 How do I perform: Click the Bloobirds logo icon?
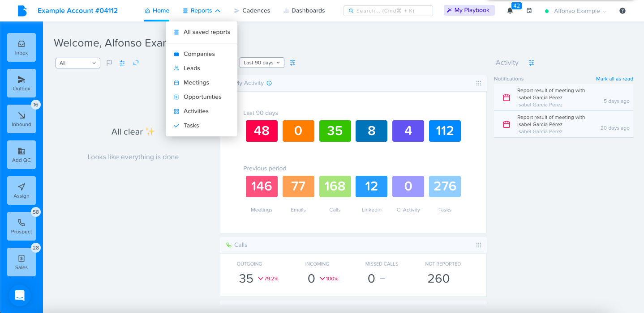[22, 11]
